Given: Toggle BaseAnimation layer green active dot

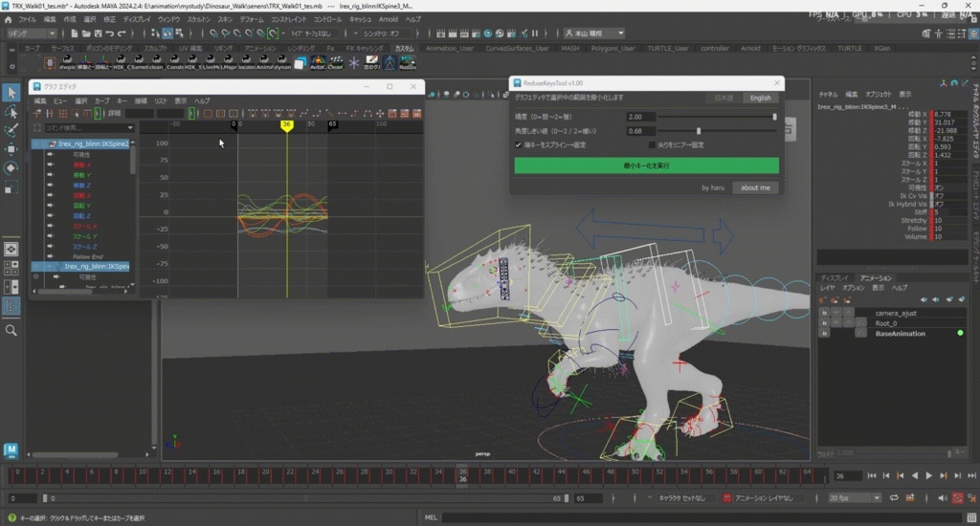Looking at the screenshot, I should pyautogui.click(x=960, y=333).
